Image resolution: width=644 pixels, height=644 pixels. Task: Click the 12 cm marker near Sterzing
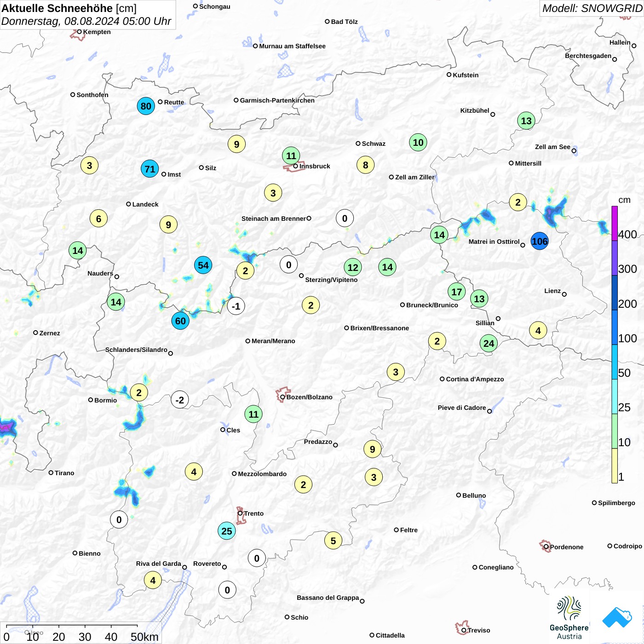(353, 267)
